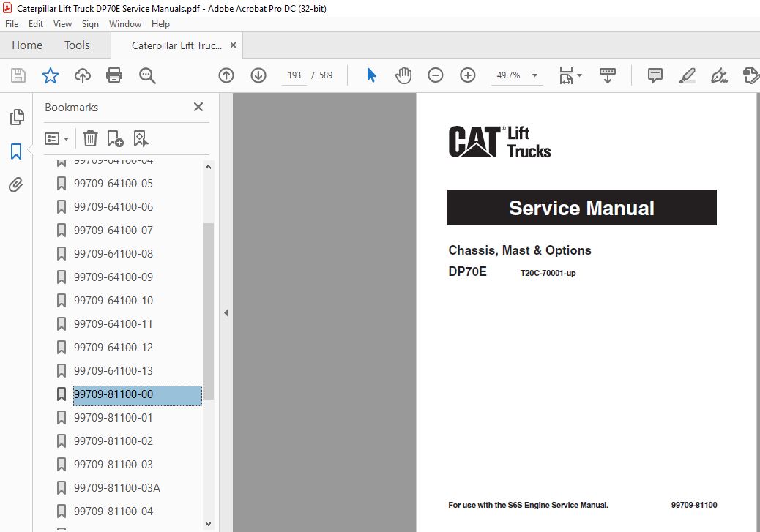The image size is (760, 532).
Task: Click the Save file icon
Action: click(18, 75)
